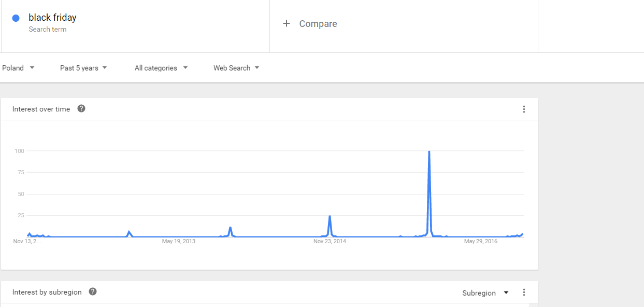Click the Interest by subregion heading
Screen dimensions: 644x307
click(47, 292)
